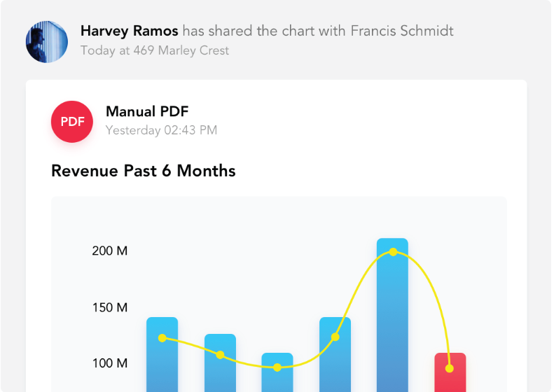Click the 100 M axis label

(x=110, y=363)
